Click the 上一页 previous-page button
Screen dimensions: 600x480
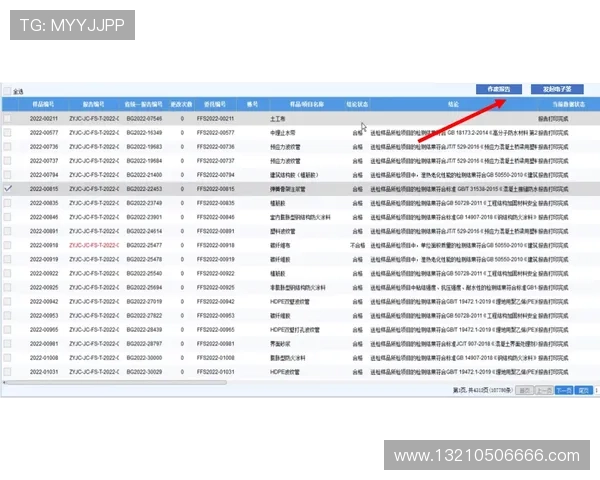[544, 390]
